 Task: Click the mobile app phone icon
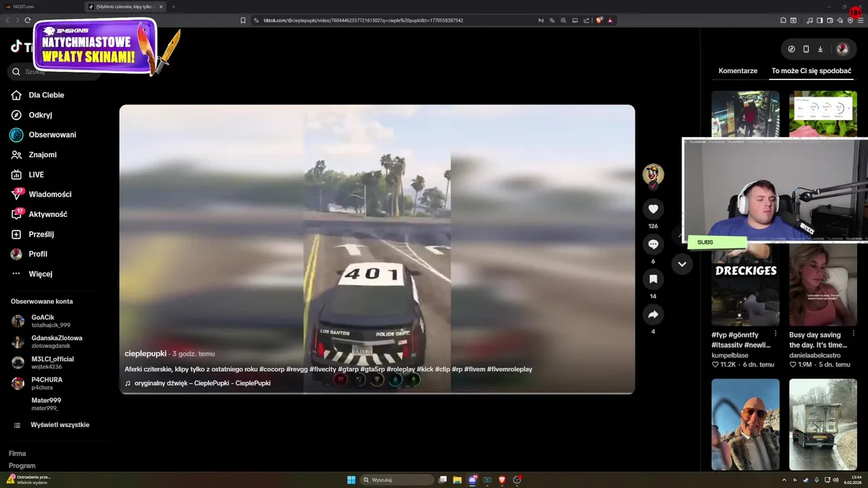click(x=806, y=49)
